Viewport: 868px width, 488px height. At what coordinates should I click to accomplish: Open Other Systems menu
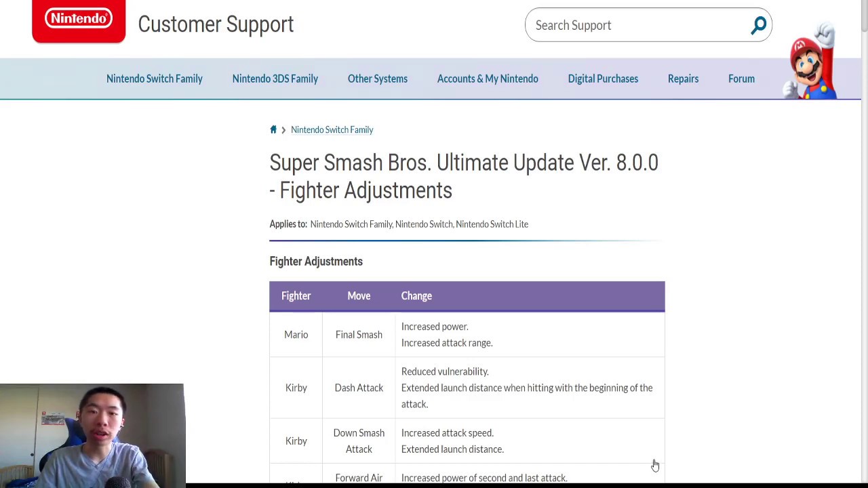[377, 79]
